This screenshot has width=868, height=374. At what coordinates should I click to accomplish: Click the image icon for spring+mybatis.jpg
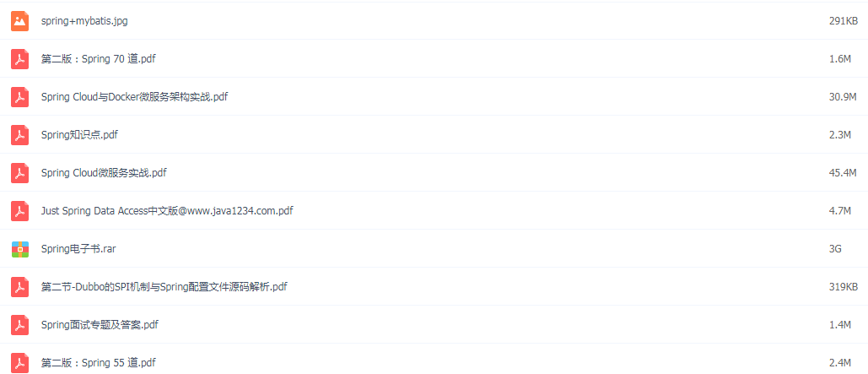click(x=20, y=21)
